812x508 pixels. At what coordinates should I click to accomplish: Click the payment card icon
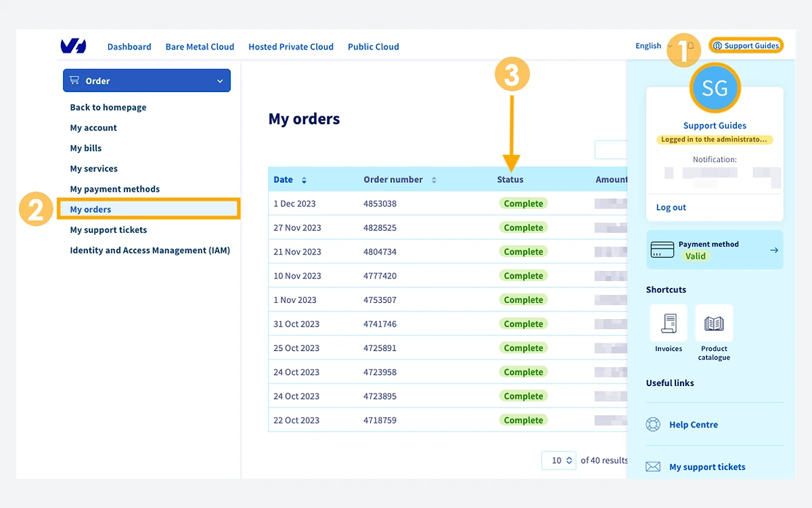click(662, 250)
